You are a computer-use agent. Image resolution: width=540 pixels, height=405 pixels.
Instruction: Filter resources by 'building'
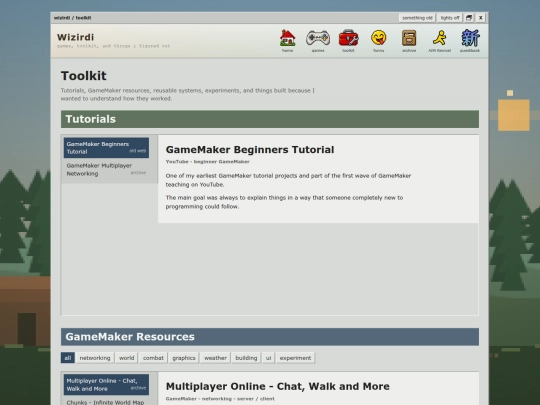246,358
